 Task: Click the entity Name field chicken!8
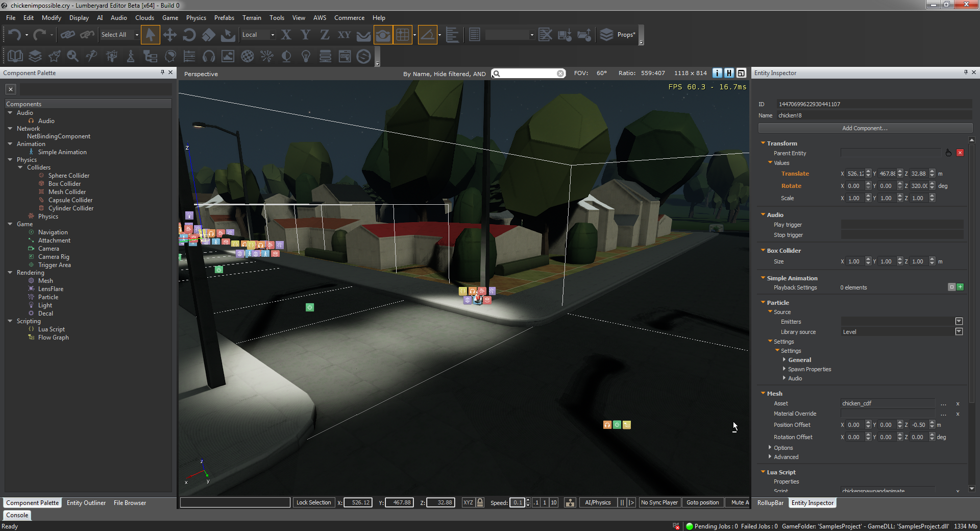click(x=874, y=115)
